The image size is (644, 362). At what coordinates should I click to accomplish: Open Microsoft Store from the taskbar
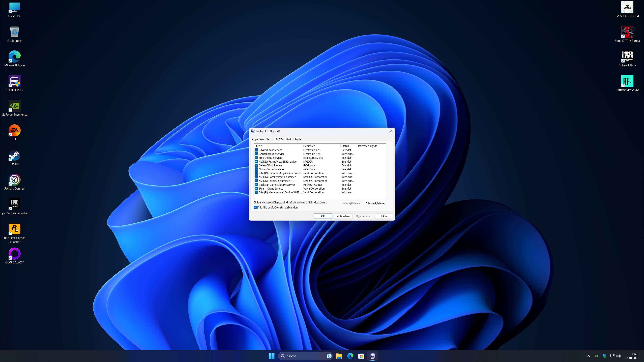(x=361, y=356)
